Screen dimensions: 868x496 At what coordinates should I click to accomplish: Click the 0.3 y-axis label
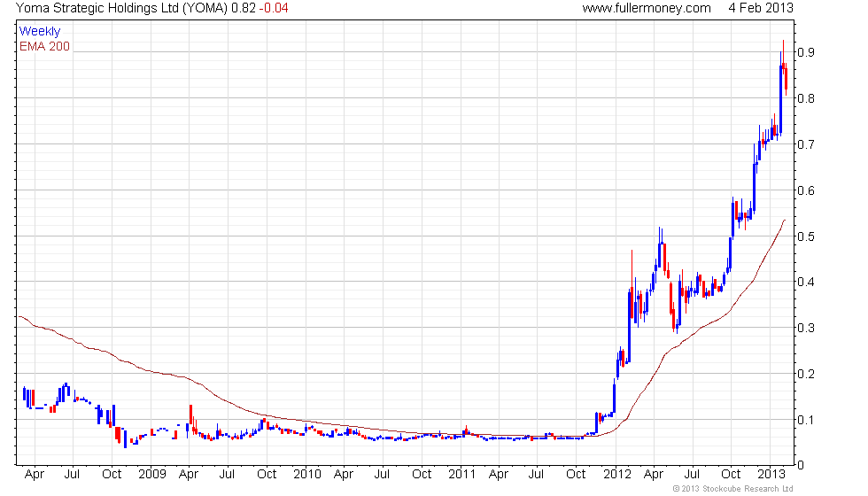806,328
